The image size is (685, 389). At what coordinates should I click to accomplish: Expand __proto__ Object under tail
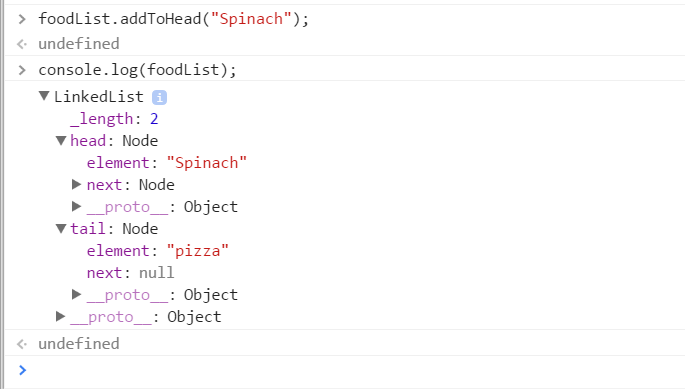[76, 294]
